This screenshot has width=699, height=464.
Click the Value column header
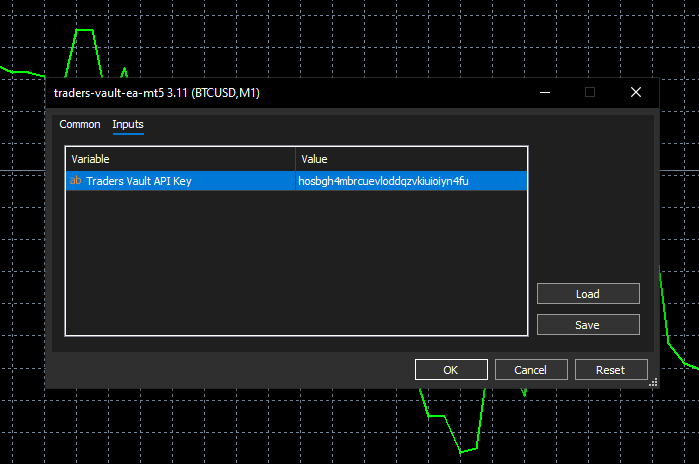coord(411,159)
